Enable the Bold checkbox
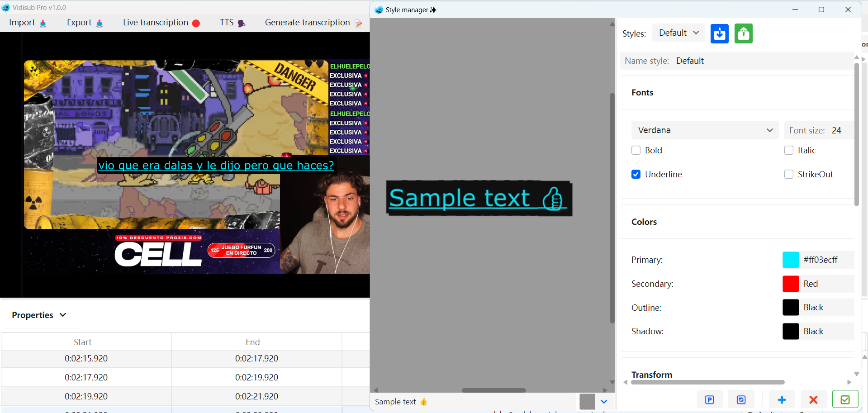Screen dimensions: 868x413 (x=636, y=150)
